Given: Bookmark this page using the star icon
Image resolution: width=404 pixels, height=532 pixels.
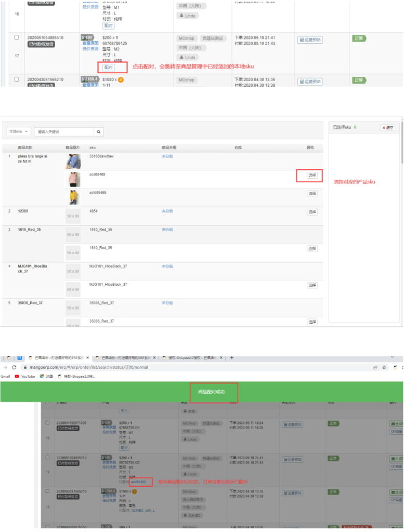Looking at the screenshot, I should pyautogui.click(x=384, y=367).
